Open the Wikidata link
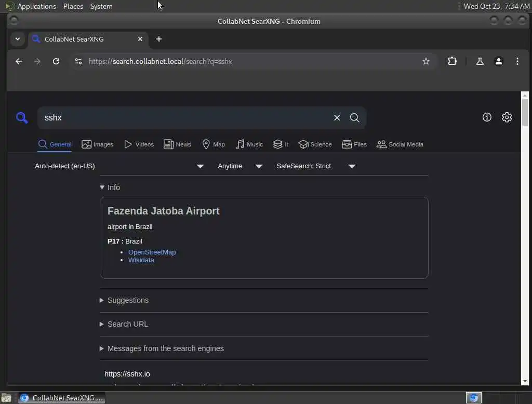 click(141, 260)
